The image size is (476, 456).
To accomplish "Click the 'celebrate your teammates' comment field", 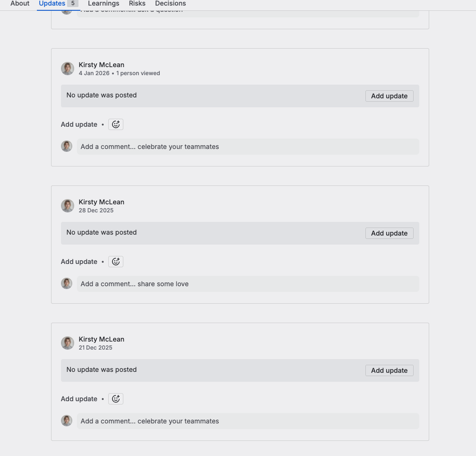I will (248, 146).
